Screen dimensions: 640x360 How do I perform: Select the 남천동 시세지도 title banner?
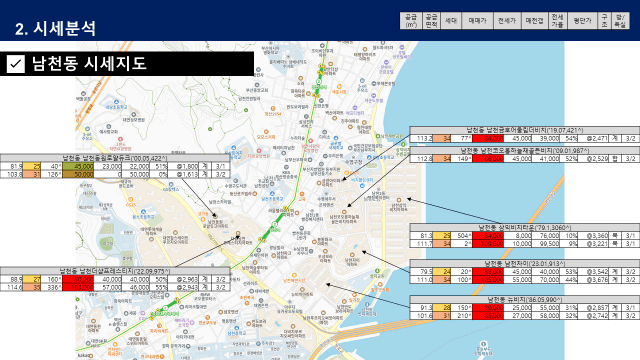[127, 64]
